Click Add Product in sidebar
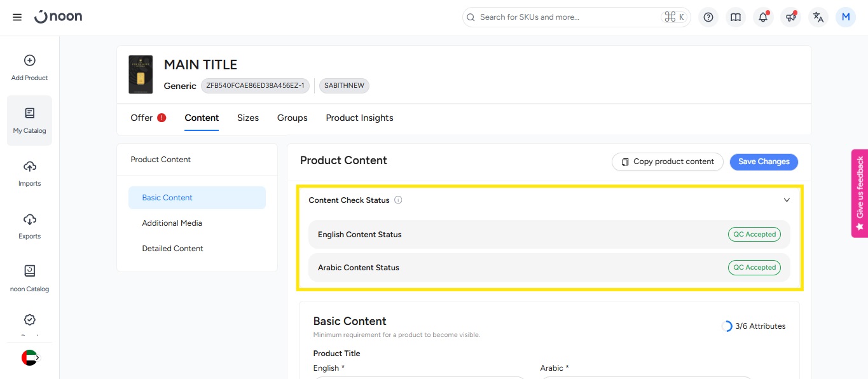The image size is (868, 379). click(x=29, y=67)
